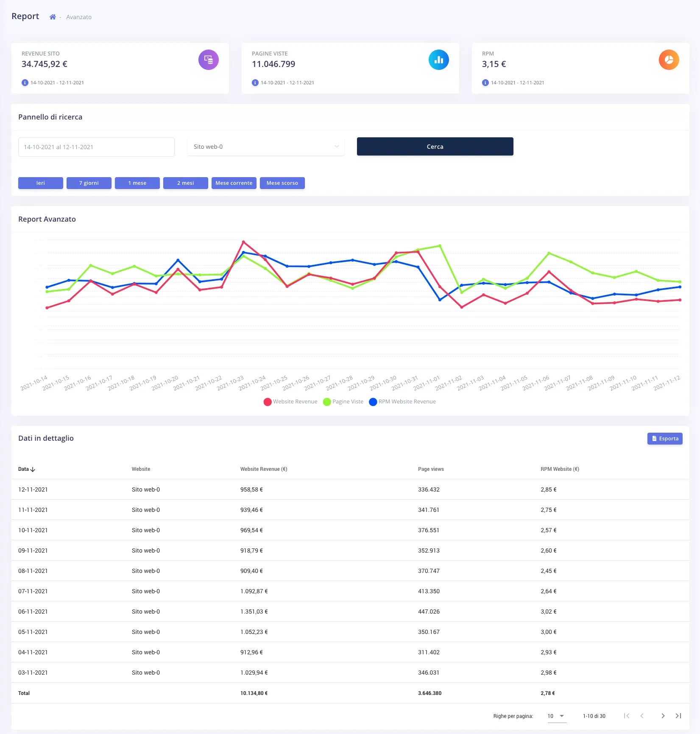Click the Cerca search button
The width and height of the screenshot is (700, 734).
coord(435,147)
